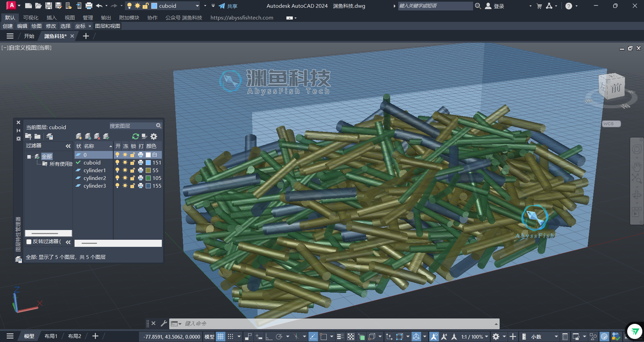
Task: Toggle the on/off bulb for cuboid layer
Action: 118,162
